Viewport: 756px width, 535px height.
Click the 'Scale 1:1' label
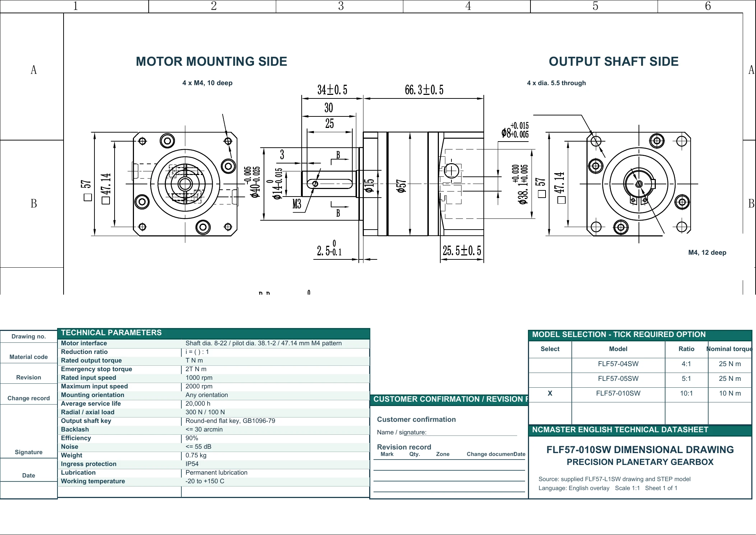627,488
